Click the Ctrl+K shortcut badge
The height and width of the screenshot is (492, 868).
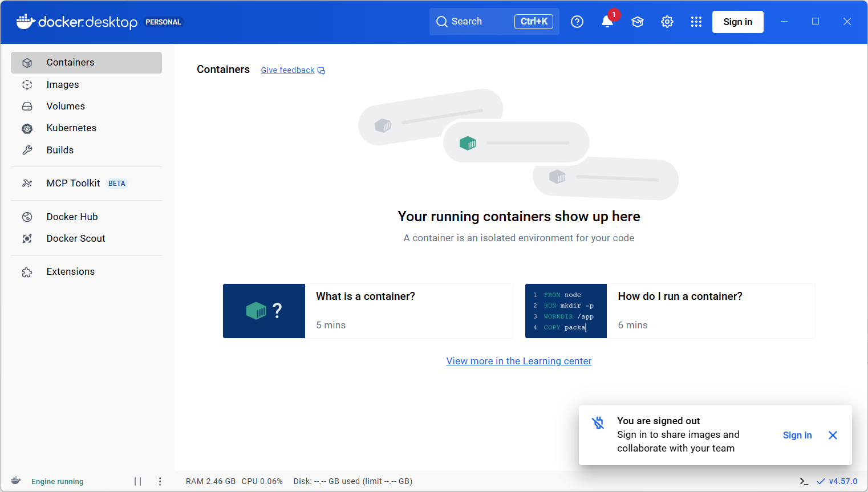[534, 22]
